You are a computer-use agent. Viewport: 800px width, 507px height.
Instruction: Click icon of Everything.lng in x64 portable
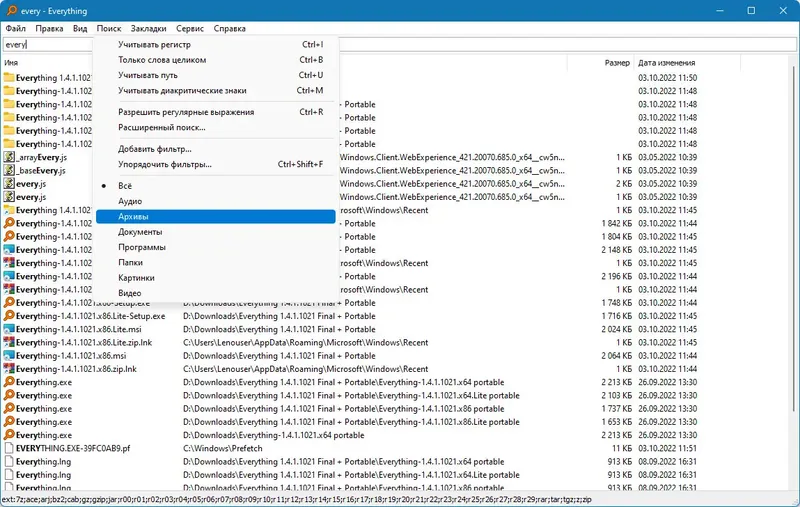tap(9, 462)
